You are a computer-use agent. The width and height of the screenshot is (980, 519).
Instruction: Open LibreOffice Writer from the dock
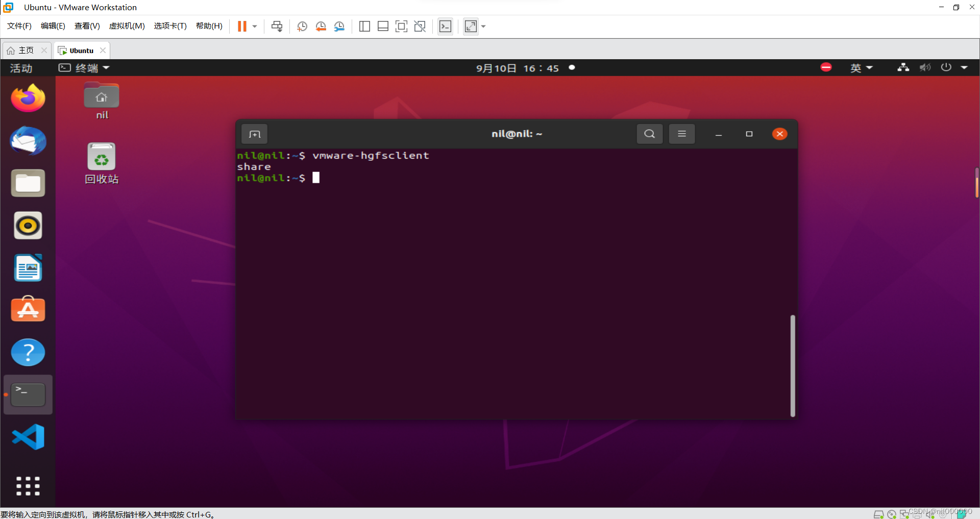click(28, 268)
